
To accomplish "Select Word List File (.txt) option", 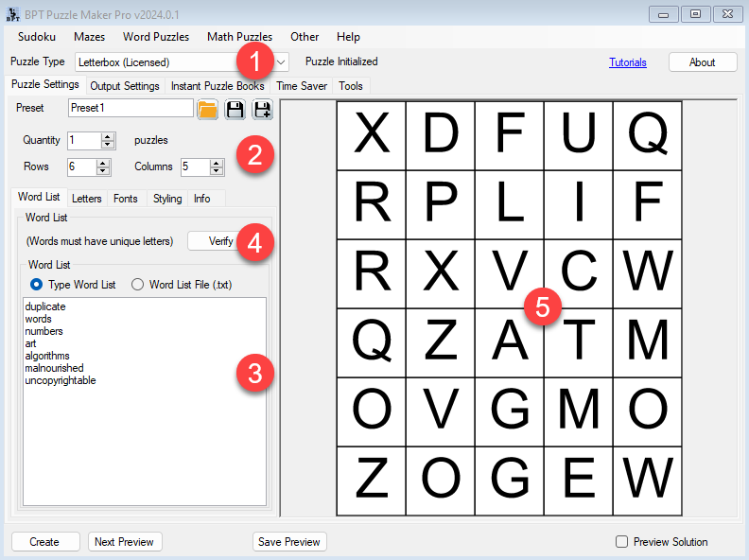I will [137, 285].
